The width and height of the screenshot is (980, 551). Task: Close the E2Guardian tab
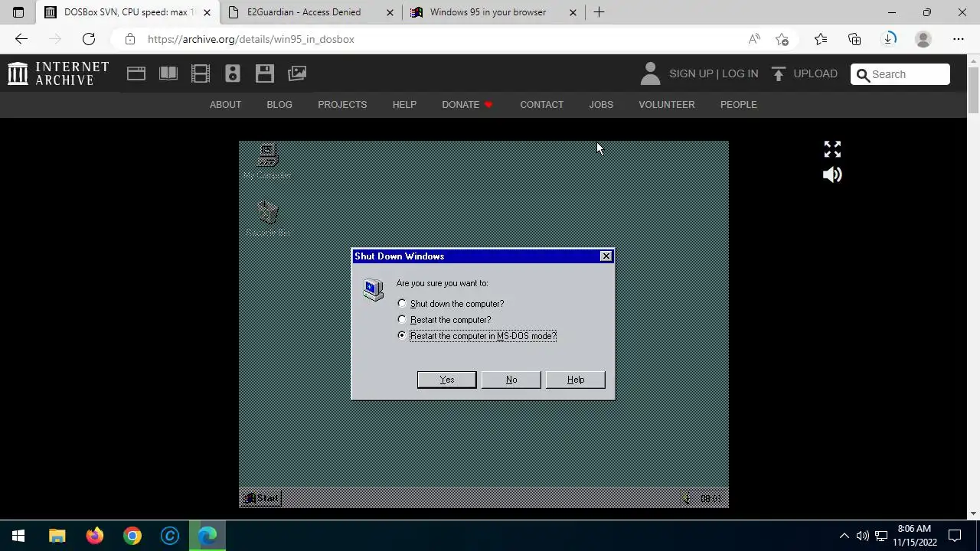pyautogui.click(x=390, y=12)
